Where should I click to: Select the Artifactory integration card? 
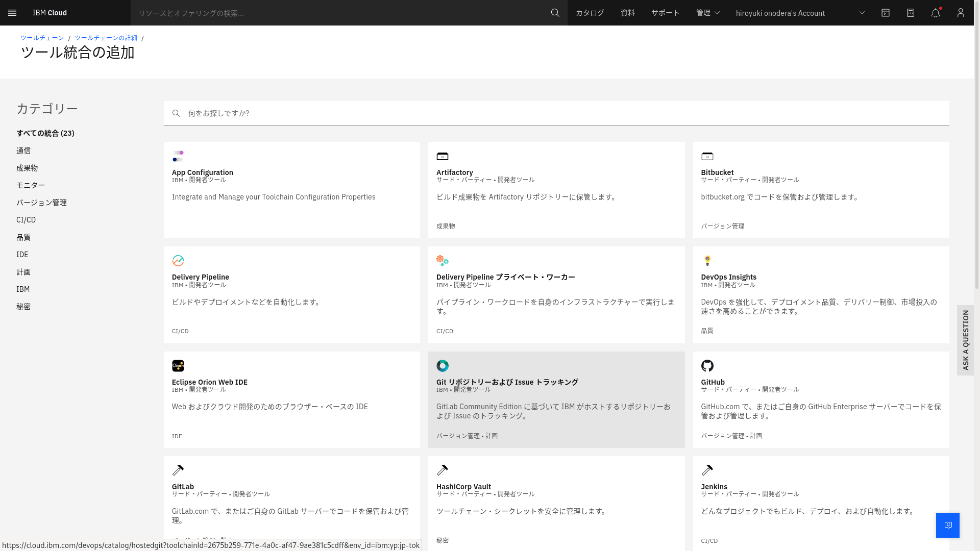click(x=556, y=190)
